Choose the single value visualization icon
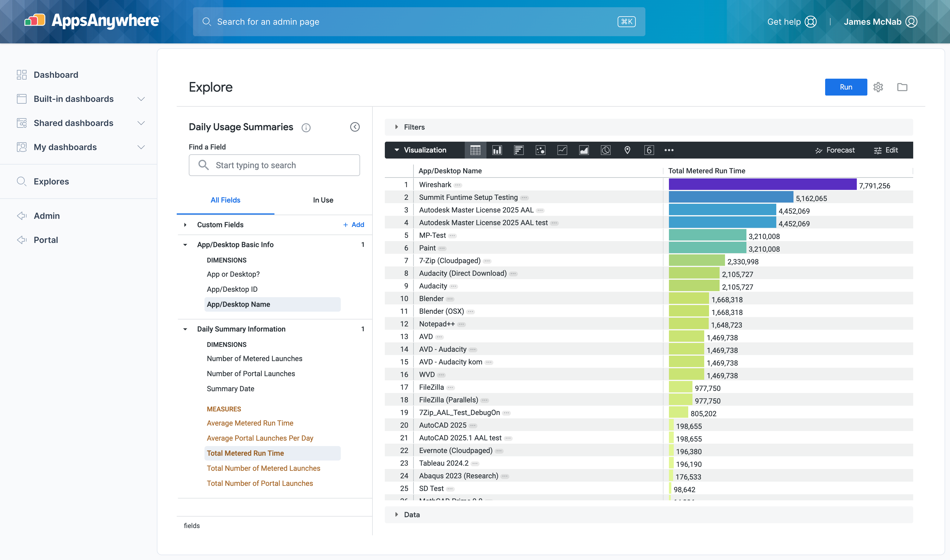This screenshot has height=560, width=950. (x=649, y=150)
